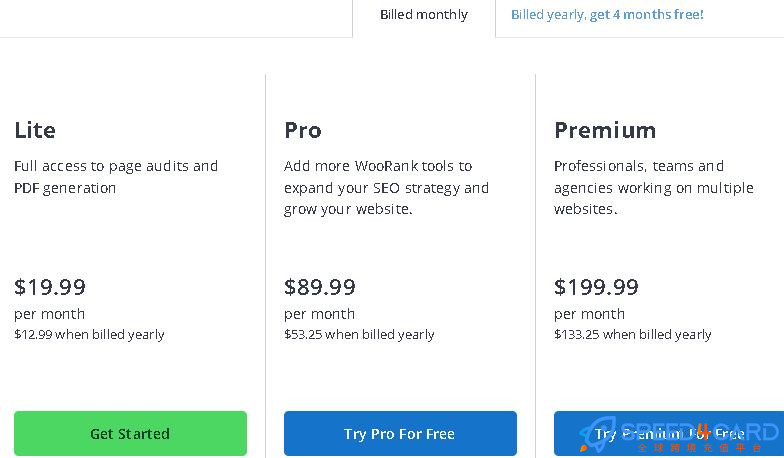Click Try Pro For Free button

[x=400, y=434]
